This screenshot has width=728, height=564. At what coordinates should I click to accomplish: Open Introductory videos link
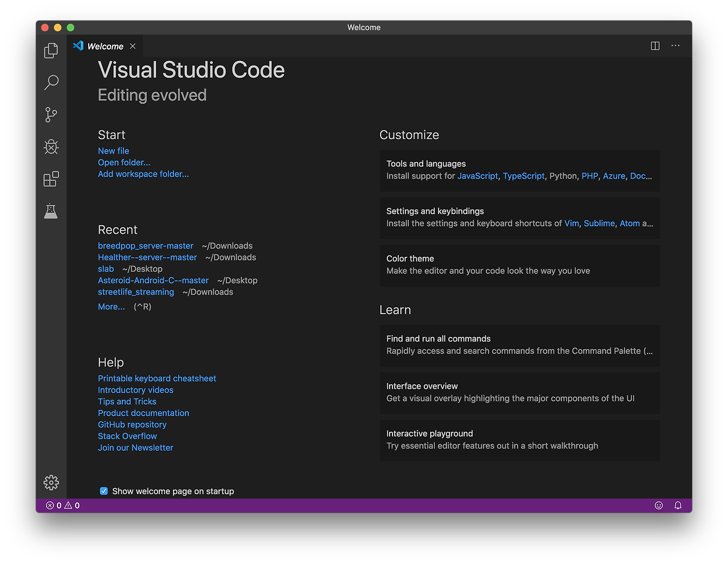tap(135, 390)
